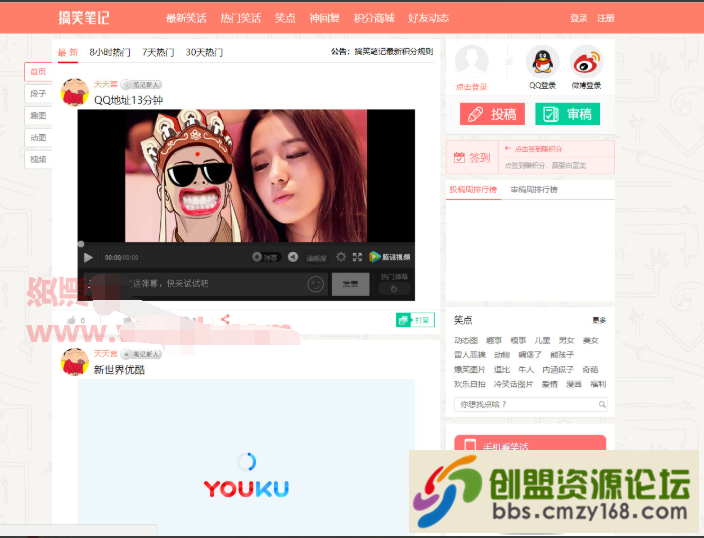Screen dimensions: 704x538
Task: Click the 发表 button to send danmaku
Action: [x=350, y=284]
